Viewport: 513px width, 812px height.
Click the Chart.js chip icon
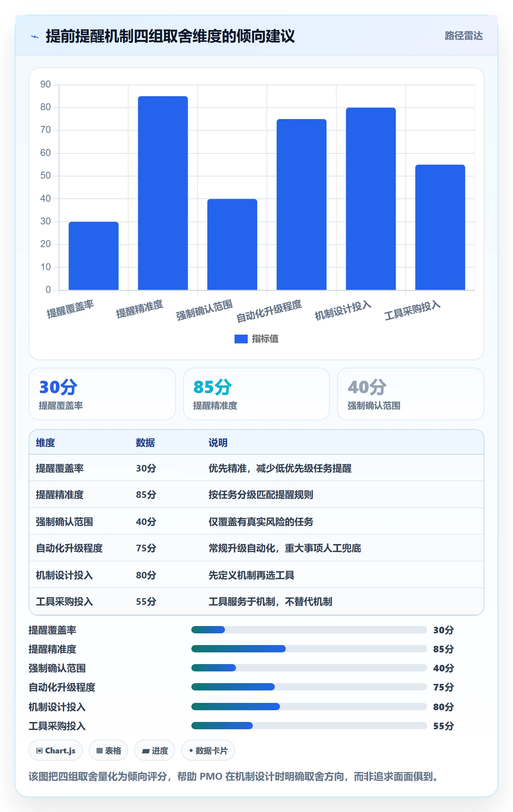click(40, 751)
